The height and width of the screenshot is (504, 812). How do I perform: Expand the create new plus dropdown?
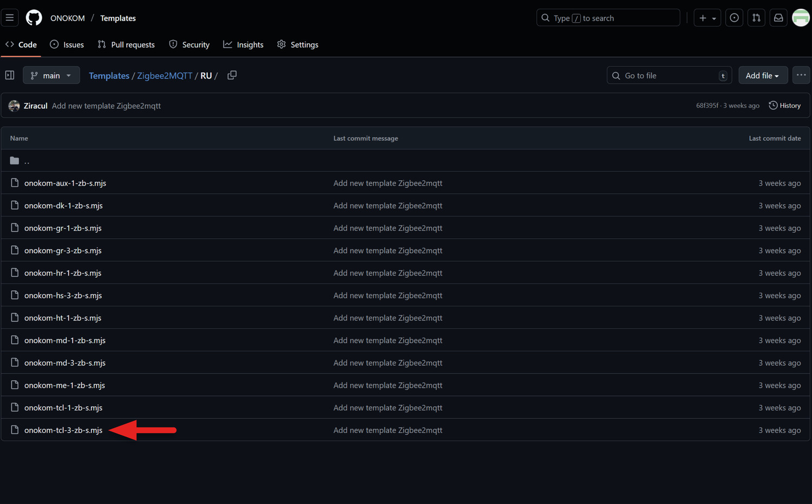pos(707,18)
